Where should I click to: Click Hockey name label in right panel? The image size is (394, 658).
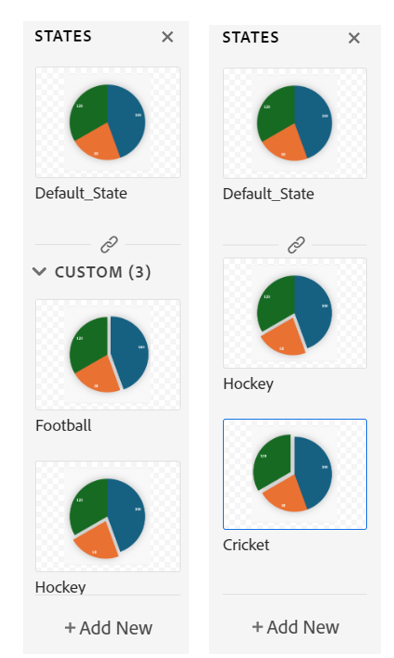(x=248, y=384)
